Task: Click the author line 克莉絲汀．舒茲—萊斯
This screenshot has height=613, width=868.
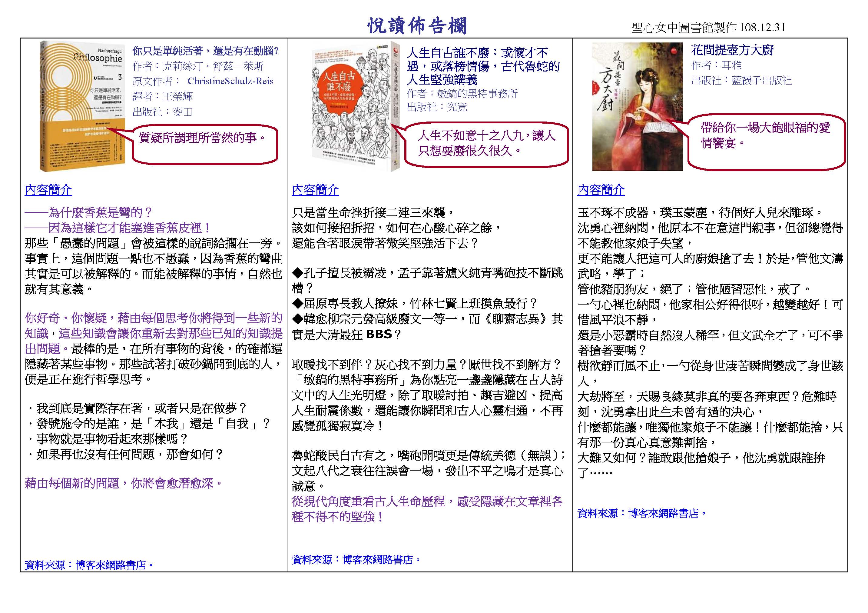Action: [x=198, y=66]
